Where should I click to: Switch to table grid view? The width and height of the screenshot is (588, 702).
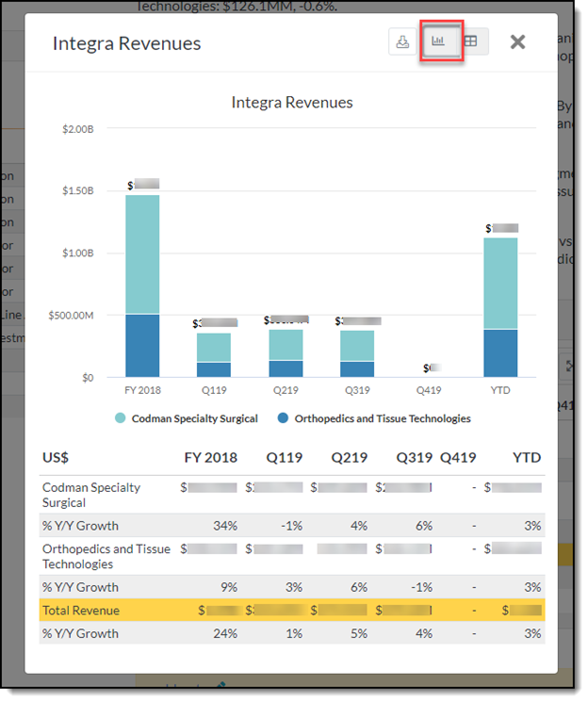471,41
